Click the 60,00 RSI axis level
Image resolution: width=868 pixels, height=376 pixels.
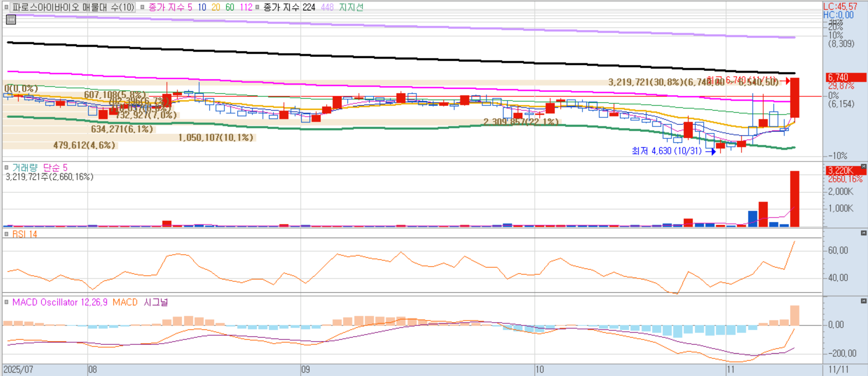(838, 250)
